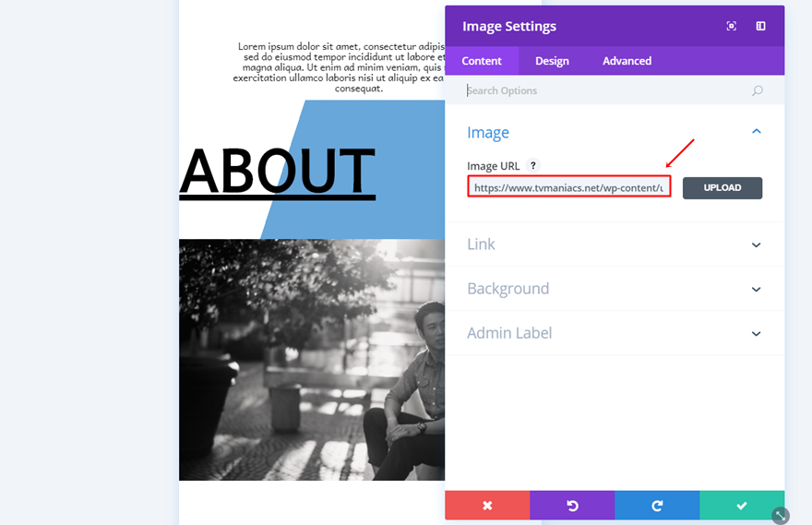
Task: Click the expand modal fullscreen icon
Action: [x=731, y=26]
